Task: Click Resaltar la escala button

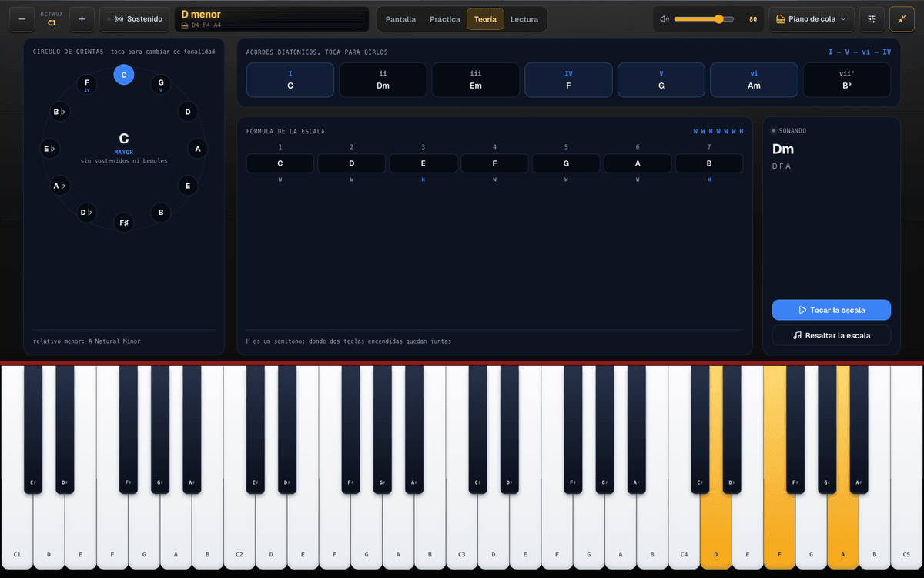Action: [832, 335]
